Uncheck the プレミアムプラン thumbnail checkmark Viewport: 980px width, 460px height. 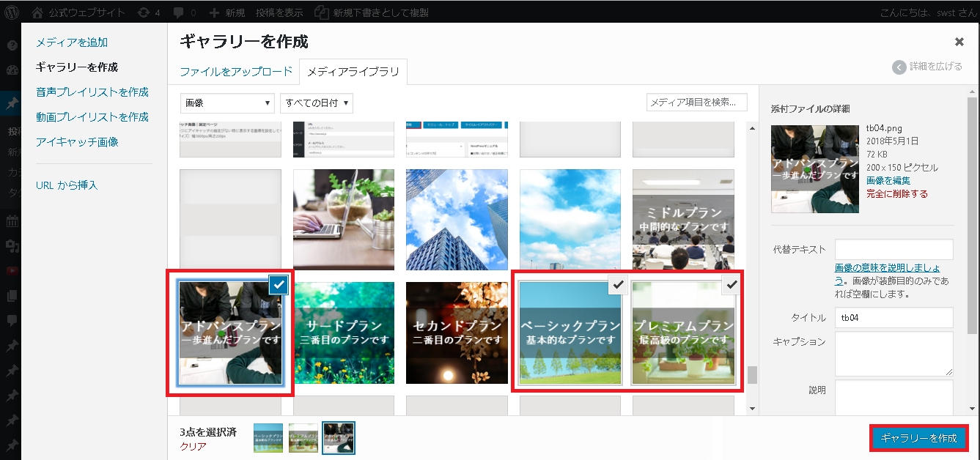731,285
